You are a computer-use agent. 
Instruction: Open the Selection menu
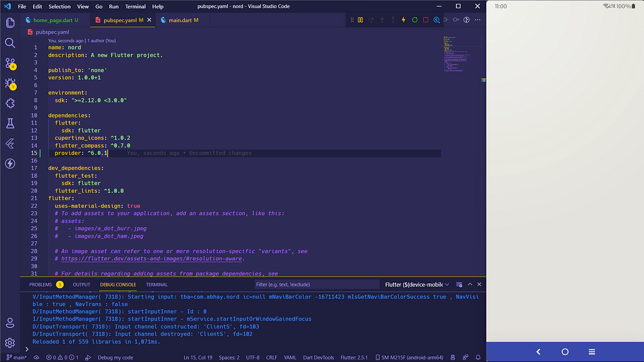[x=60, y=6]
